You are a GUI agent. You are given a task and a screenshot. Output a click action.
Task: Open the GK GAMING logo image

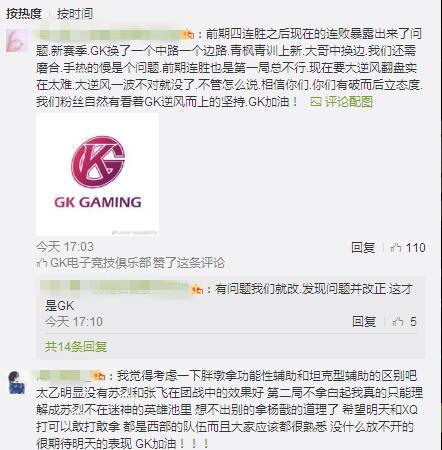97,175
